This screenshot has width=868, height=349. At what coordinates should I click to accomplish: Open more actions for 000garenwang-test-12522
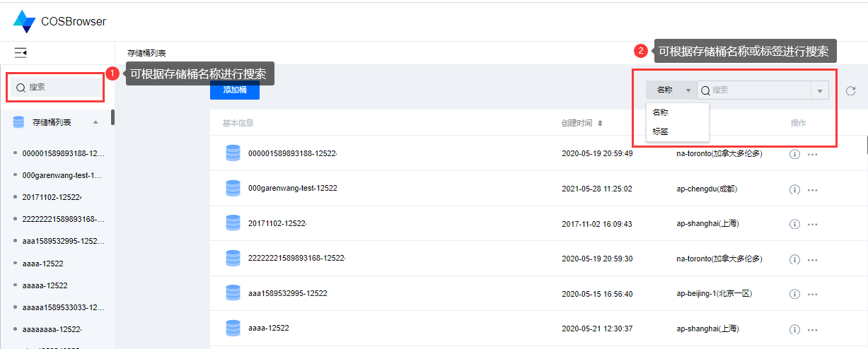[812, 189]
